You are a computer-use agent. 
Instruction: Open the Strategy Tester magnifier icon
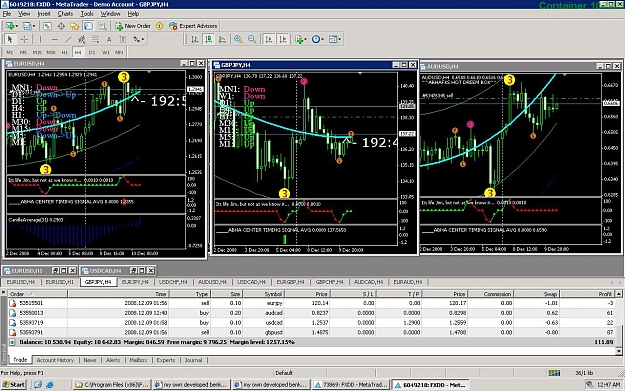(102, 26)
